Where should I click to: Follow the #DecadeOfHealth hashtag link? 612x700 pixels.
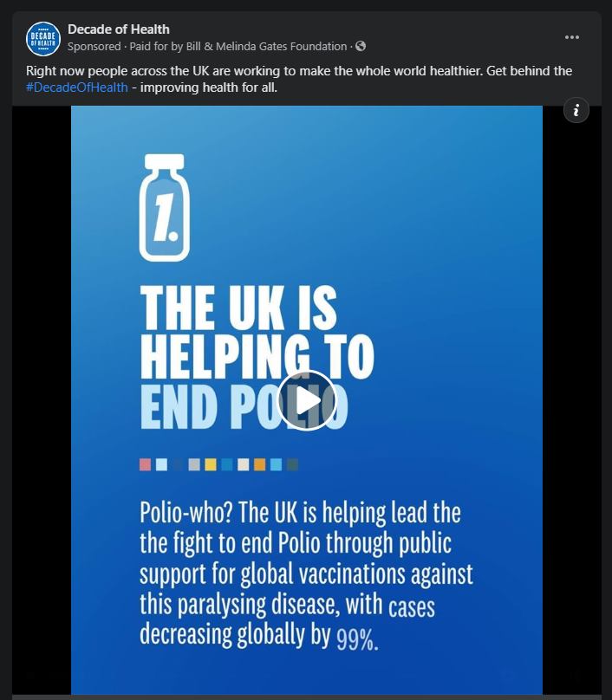pos(77,87)
